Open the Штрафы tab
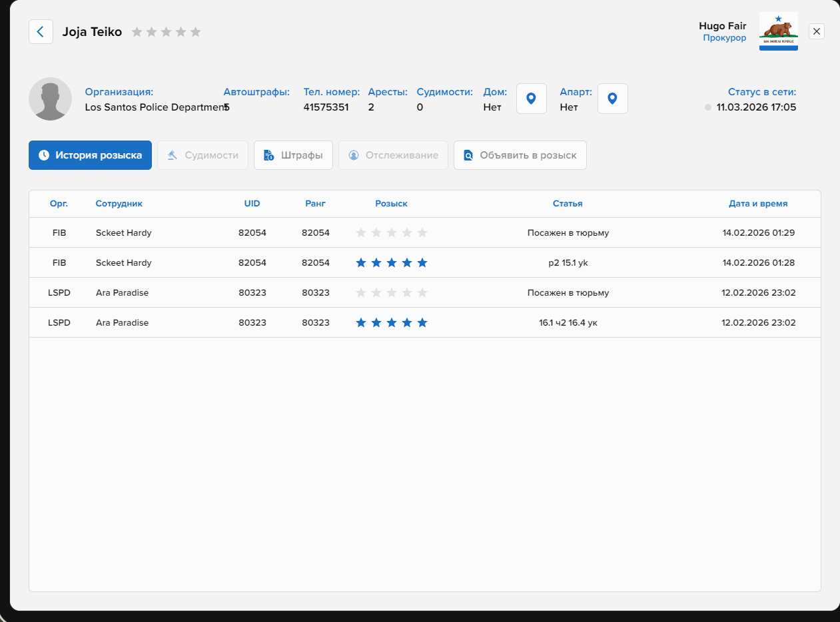The height and width of the screenshot is (622, 840). pos(293,155)
